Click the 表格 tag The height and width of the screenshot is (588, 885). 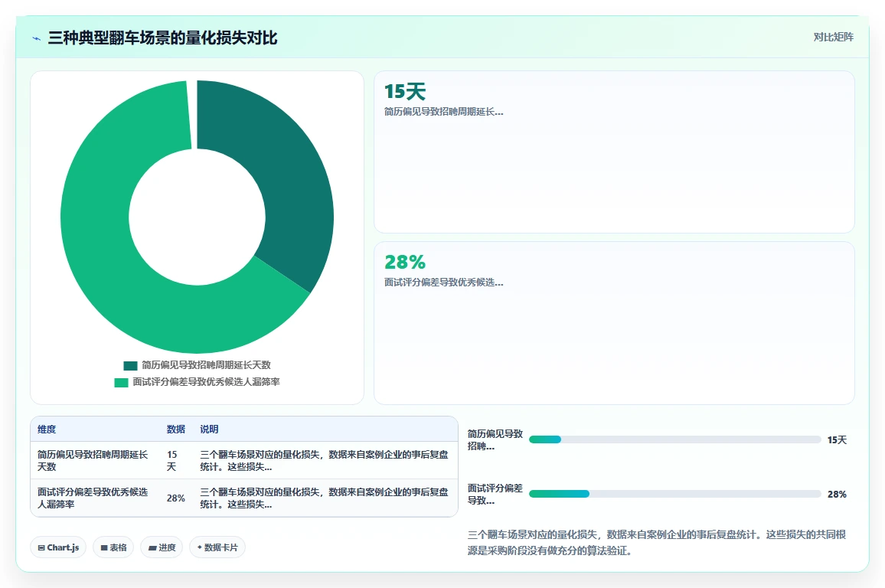pyautogui.click(x=113, y=547)
